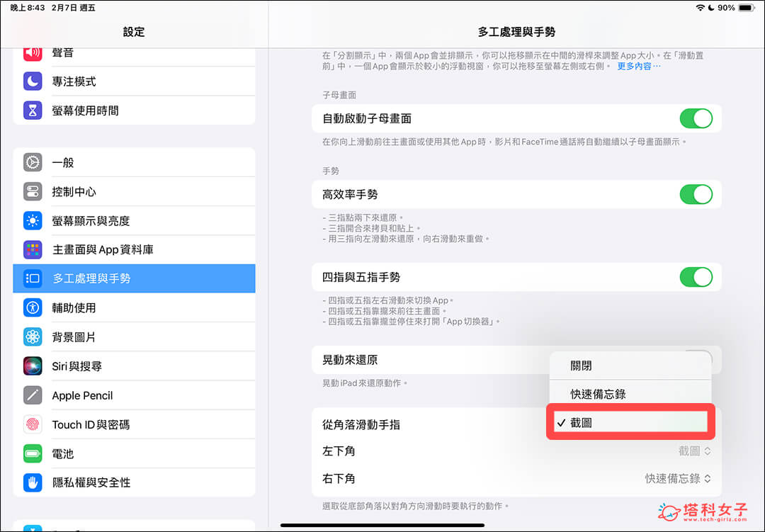
Task: Tap the 一般 gear icon
Action: click(33, 162)
